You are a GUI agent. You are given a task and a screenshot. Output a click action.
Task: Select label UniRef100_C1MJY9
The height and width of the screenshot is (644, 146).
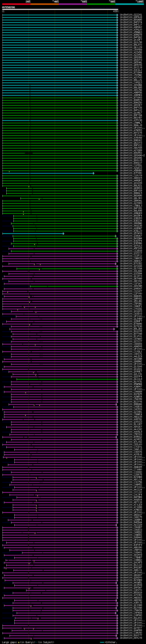131,175
